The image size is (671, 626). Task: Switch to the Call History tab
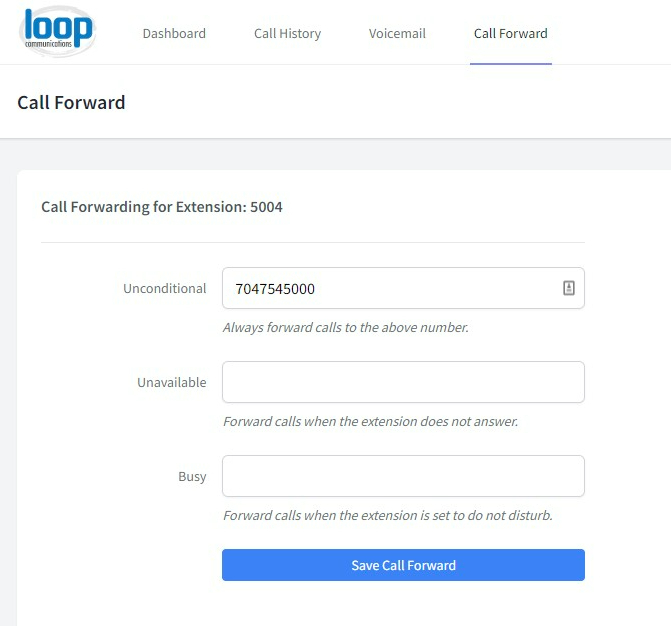point(287,33)
